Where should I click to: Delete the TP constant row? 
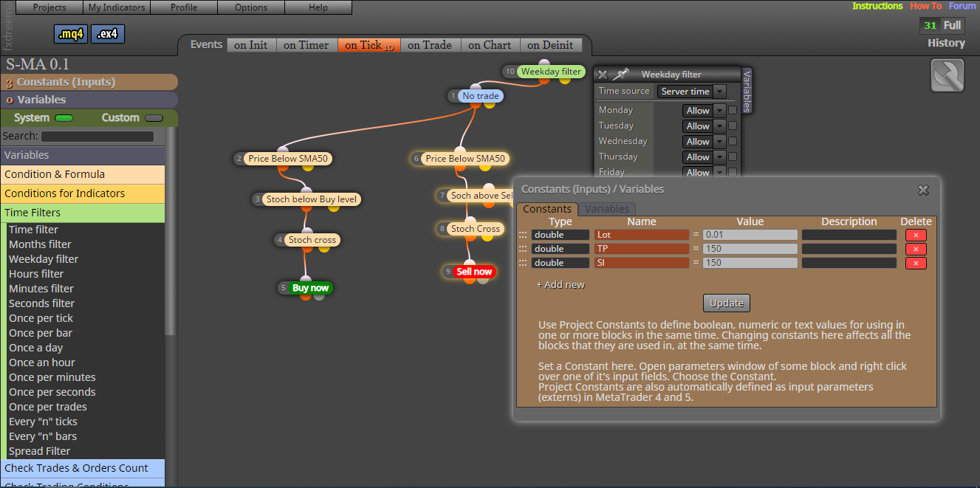(916, 249)
